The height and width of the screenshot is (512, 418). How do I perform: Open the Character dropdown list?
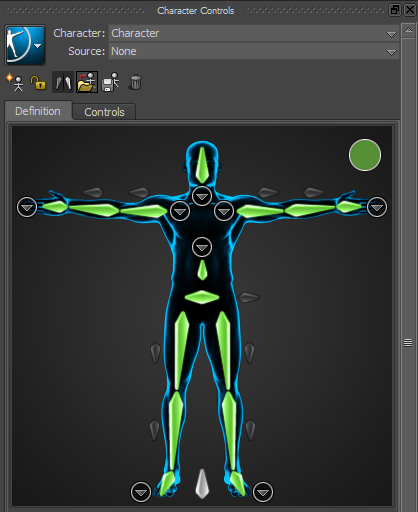tap(254, 33)
